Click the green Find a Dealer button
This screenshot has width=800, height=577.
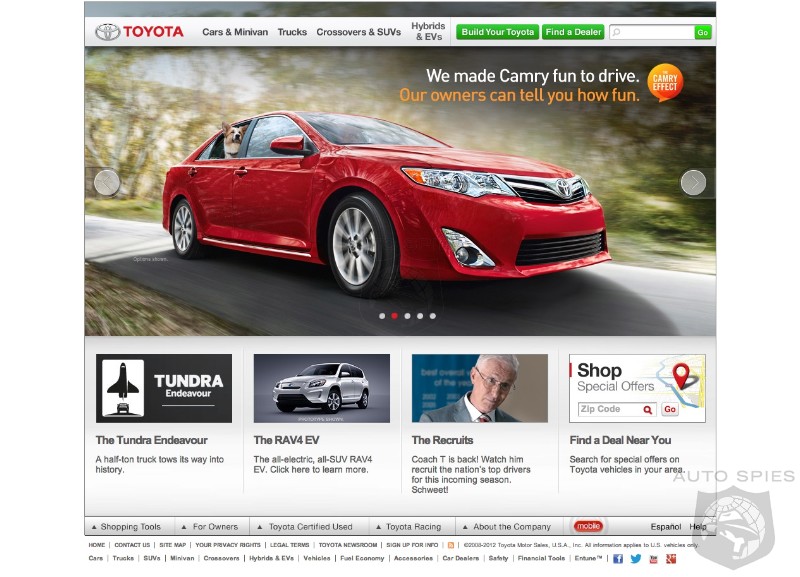tap(573, 32)
